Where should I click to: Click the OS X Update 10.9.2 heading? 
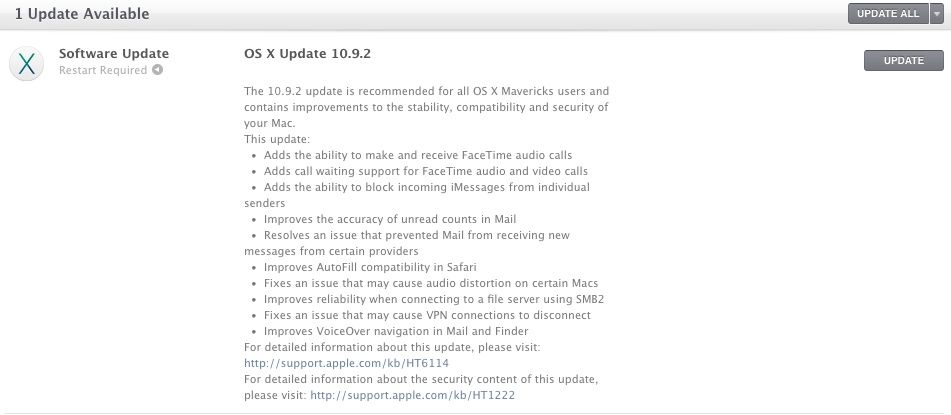click(307, 53)
